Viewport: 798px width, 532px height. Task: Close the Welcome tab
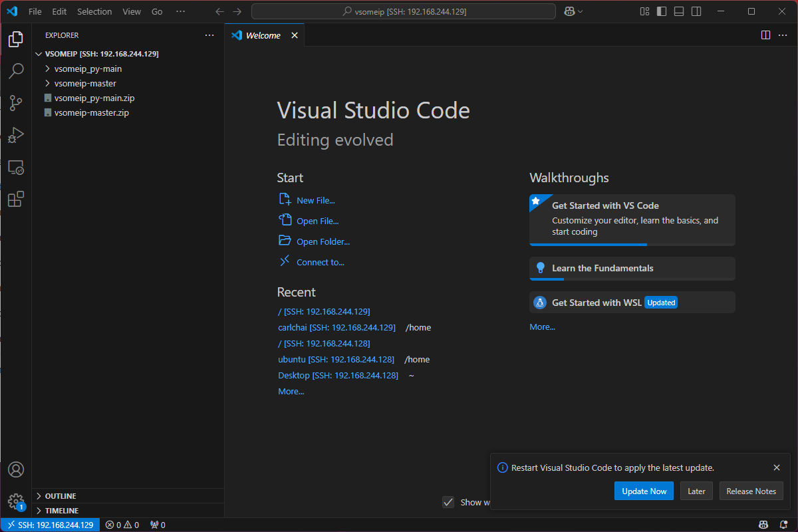click(295, 35)
